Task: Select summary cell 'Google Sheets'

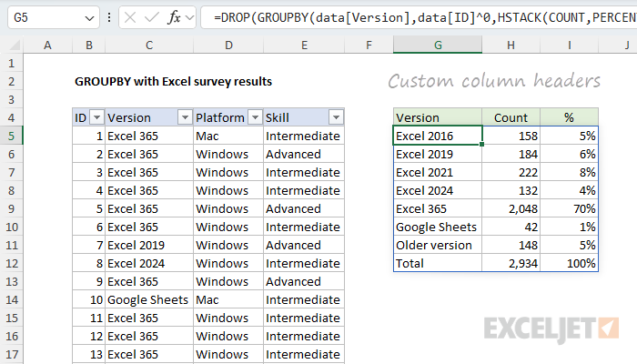Action: 438,227
